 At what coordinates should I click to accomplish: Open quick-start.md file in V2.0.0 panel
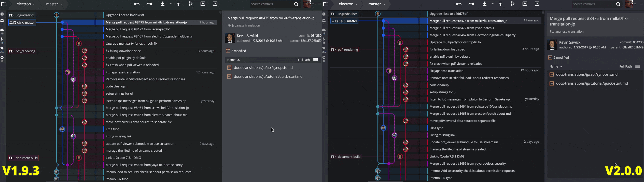point(592,83)
